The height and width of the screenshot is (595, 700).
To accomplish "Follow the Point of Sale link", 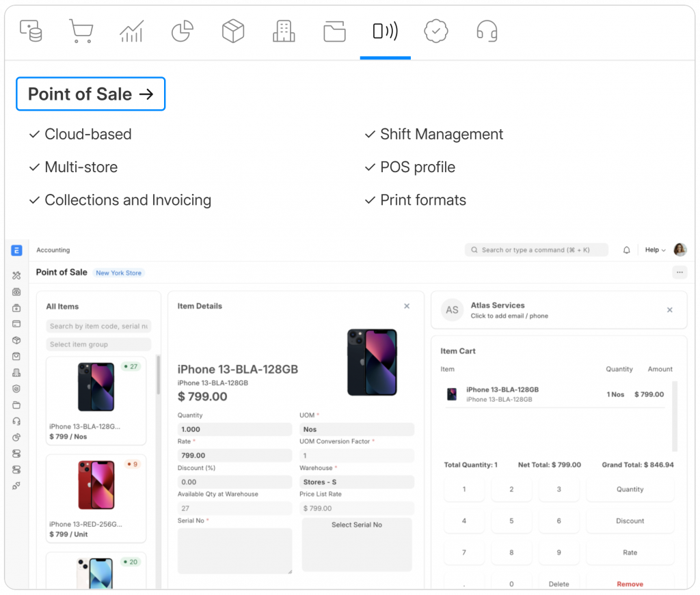I will [x=91, y=94].
